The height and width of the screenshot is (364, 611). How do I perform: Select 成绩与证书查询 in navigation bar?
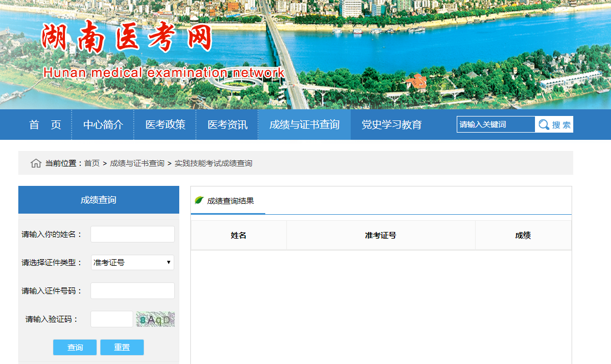pyautogui.click(x=304, y=125)
